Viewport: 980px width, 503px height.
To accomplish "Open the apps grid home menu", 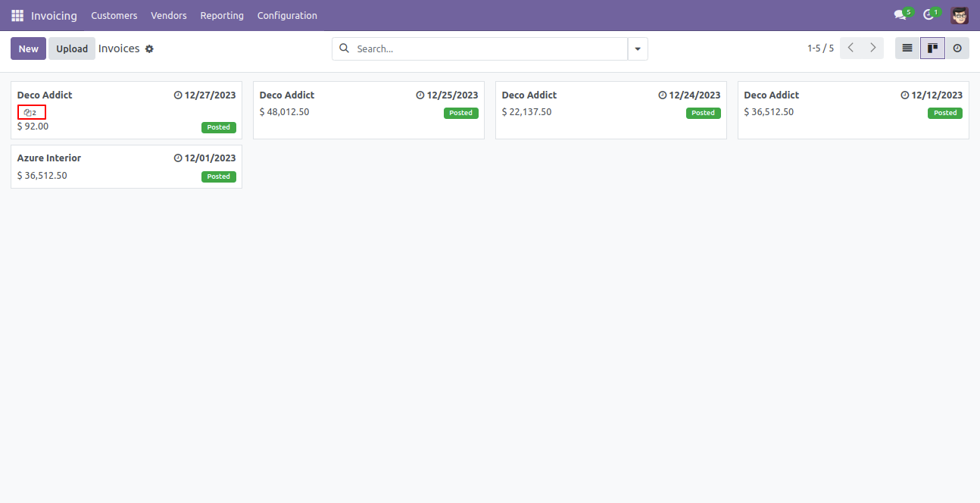I will coord(17,15).
